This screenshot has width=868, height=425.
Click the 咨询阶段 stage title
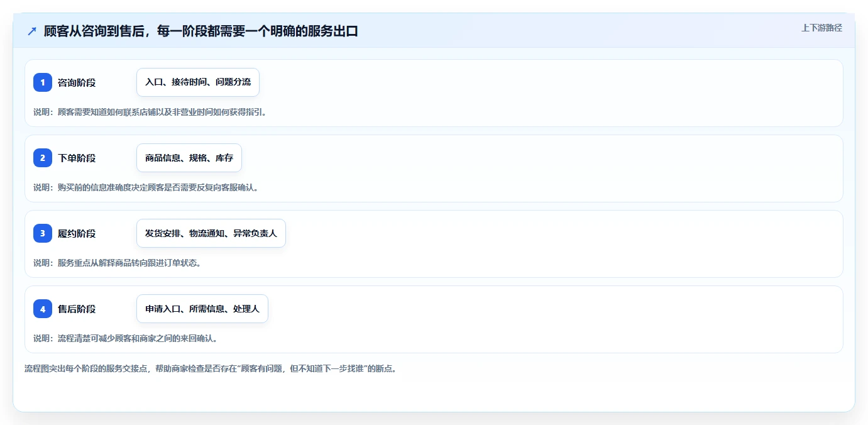77,82
